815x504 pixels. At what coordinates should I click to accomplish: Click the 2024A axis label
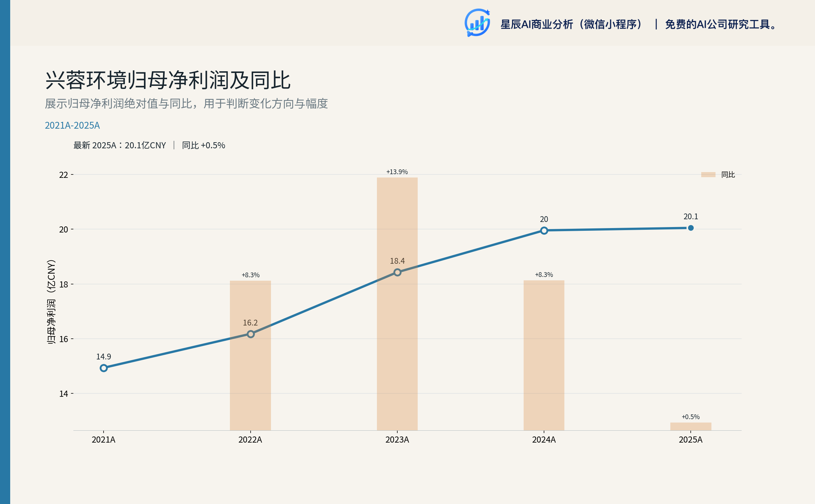[x=544, y=440]
